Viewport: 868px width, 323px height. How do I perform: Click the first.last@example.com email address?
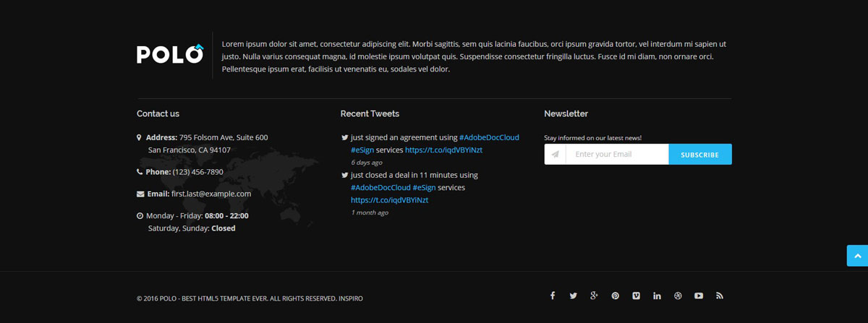[210, 194]
